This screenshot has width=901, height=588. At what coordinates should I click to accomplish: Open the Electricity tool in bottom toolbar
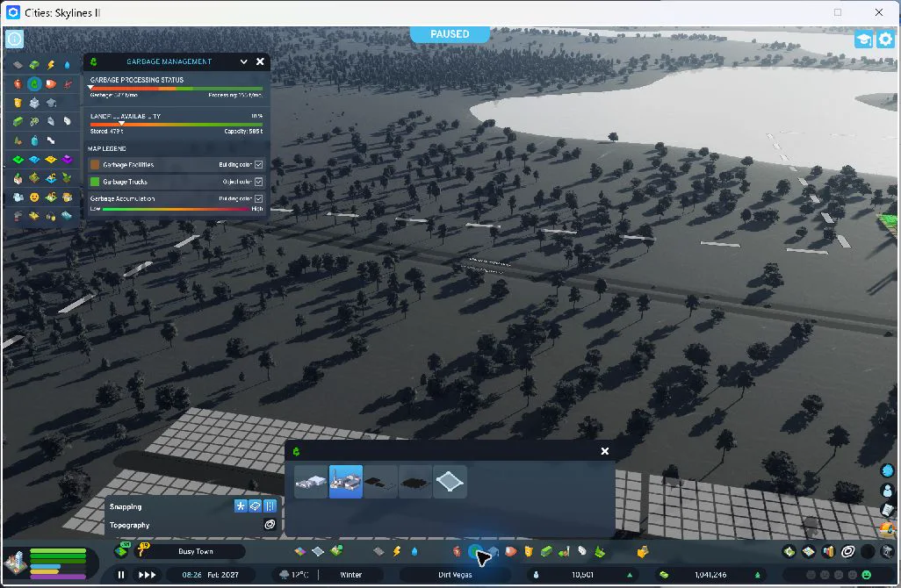[396, 551]
